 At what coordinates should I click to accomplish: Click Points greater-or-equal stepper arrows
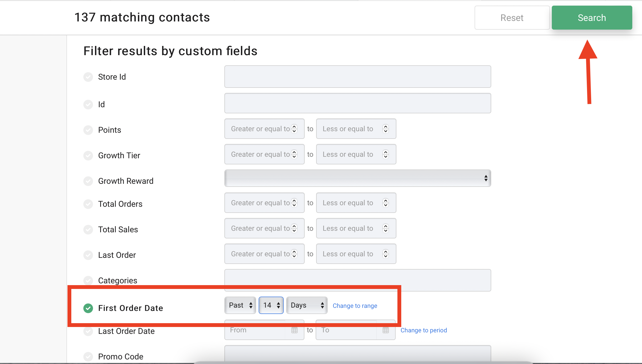(x=294, y=129)
